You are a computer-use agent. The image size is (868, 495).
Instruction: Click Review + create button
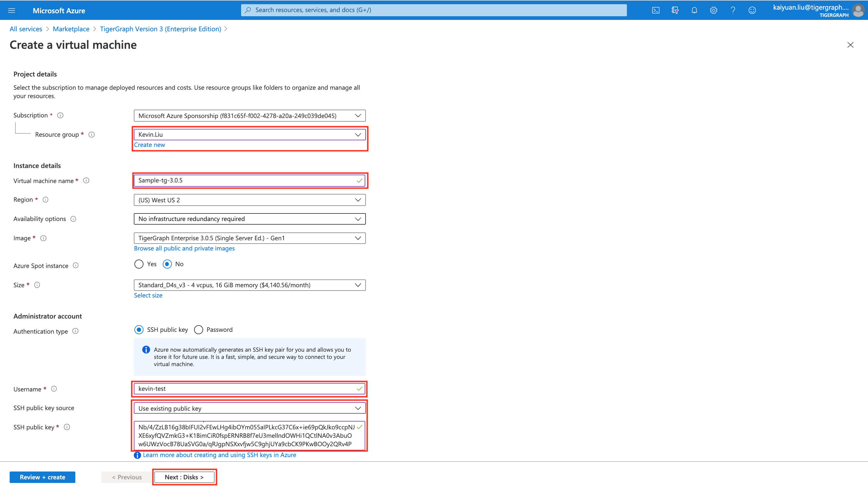click(x=42, y=477)
